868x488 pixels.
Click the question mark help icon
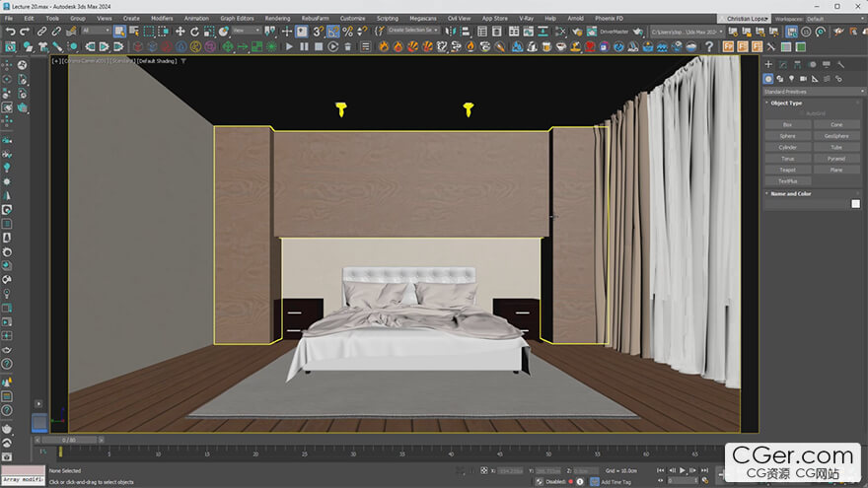[x=709, y=47]
